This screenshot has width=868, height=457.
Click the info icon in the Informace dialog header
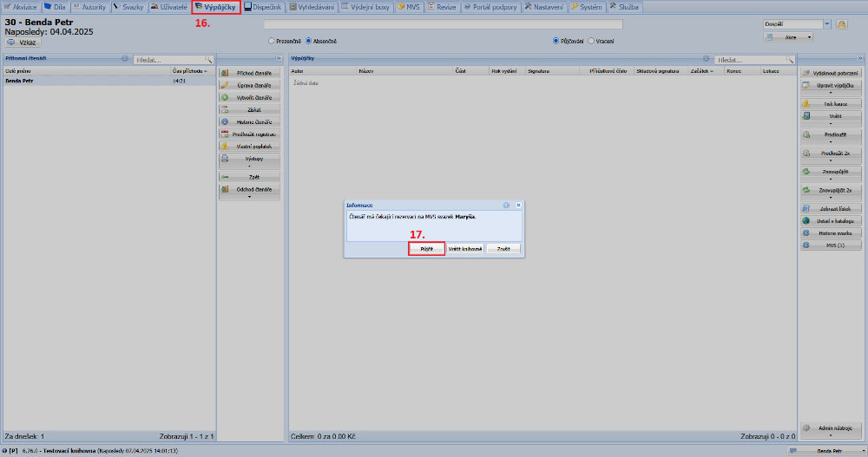tap(506, 206)
